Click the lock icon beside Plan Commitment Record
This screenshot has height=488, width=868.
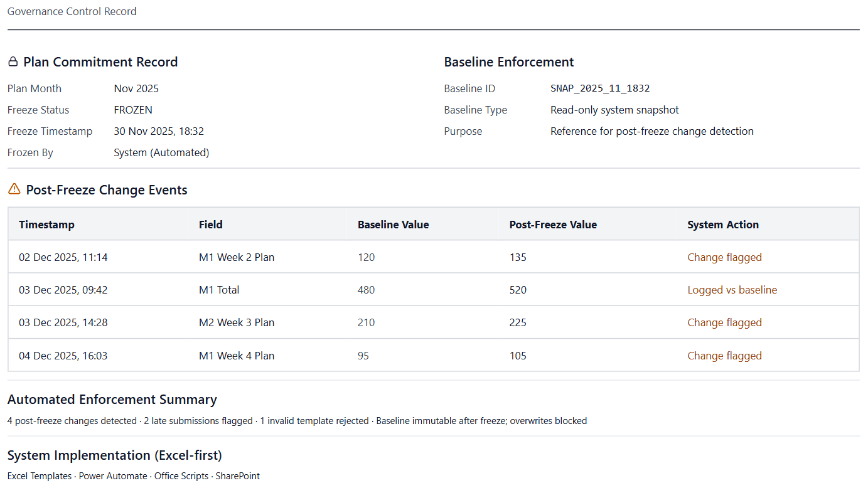pos(12,61)
